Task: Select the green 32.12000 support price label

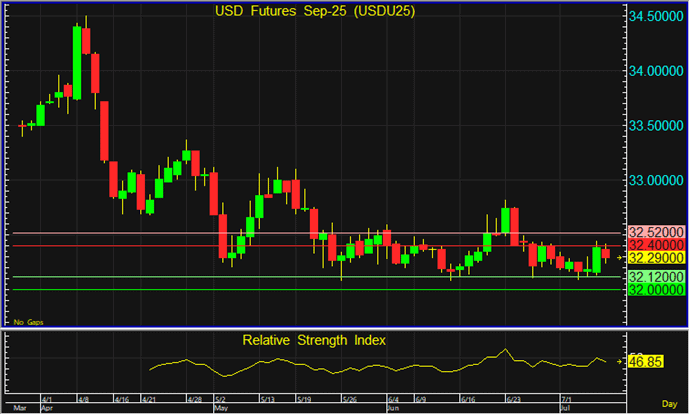Action: pyautogui.click(x=655, y=276)
